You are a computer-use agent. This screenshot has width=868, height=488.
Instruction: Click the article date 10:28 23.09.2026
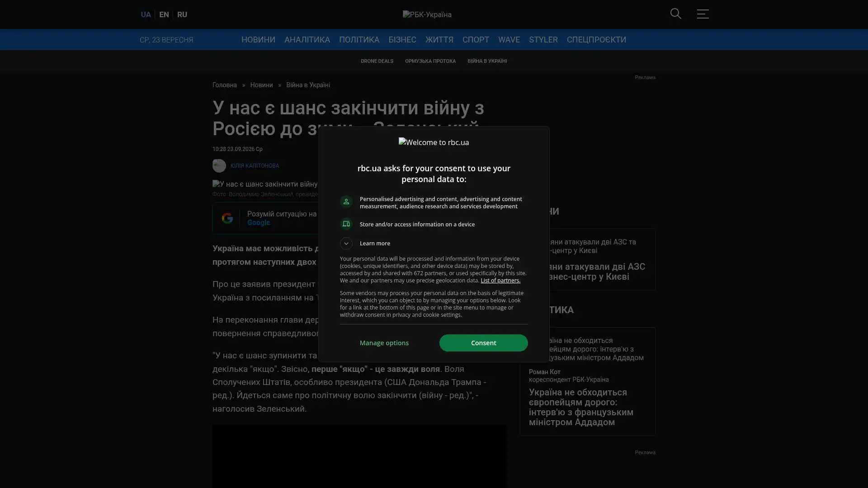[237, 149]
